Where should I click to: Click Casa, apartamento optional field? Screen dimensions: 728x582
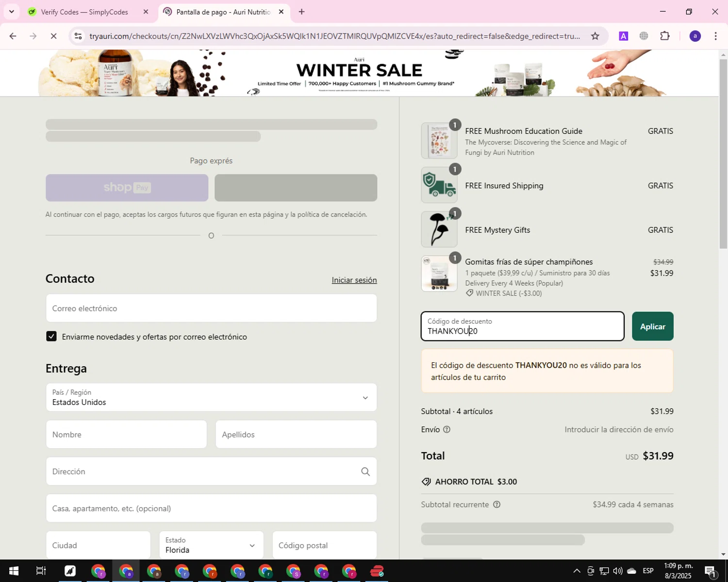click(211, 508)
